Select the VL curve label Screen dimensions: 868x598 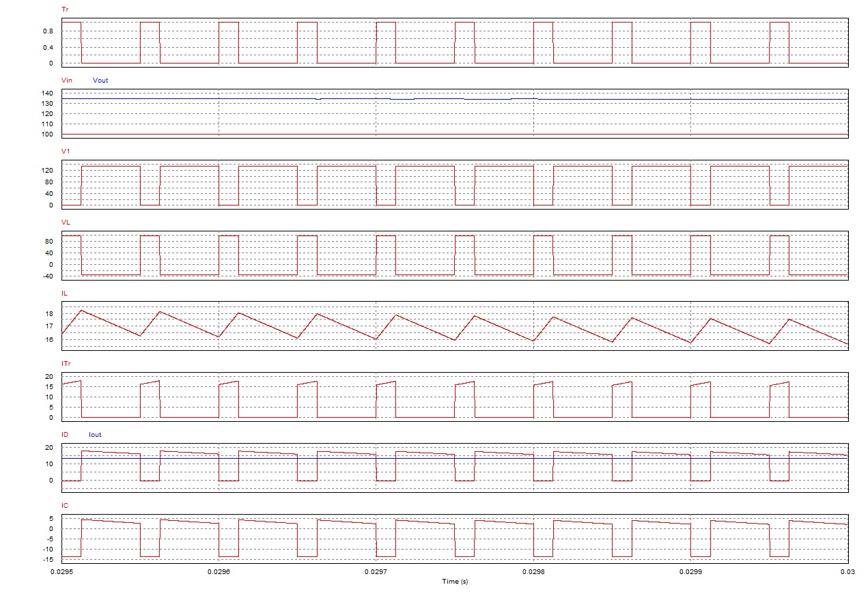tap(66, 223)
